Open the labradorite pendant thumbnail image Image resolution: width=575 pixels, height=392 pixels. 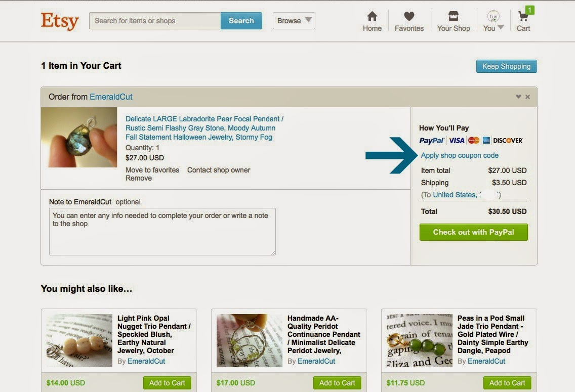tap(79, 138)
